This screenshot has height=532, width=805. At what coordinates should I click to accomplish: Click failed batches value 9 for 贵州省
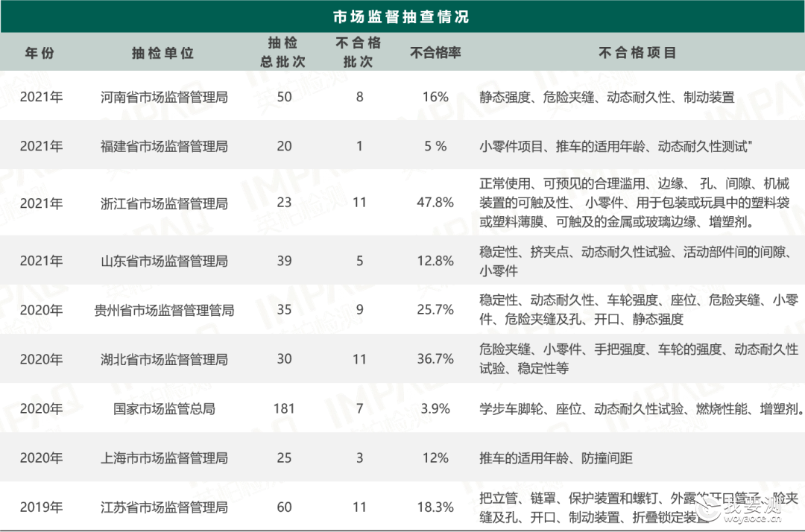360,309
